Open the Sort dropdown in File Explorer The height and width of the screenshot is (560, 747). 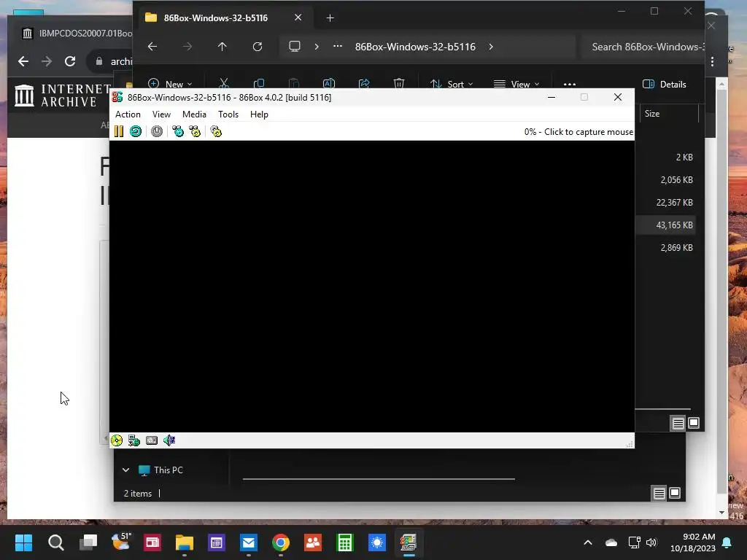click(451, 84)
